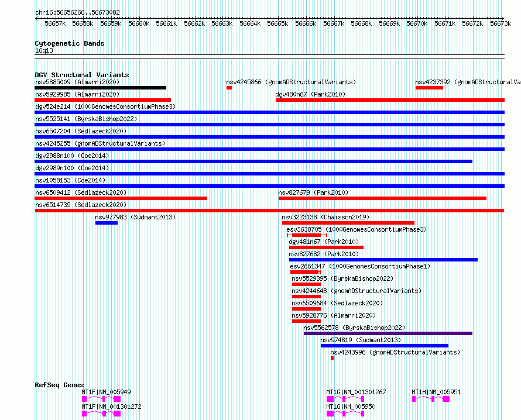Select the nsv827682 (Park2010) blue bar
This screenshot has height=420, width=521.
(x=383, y=260)
